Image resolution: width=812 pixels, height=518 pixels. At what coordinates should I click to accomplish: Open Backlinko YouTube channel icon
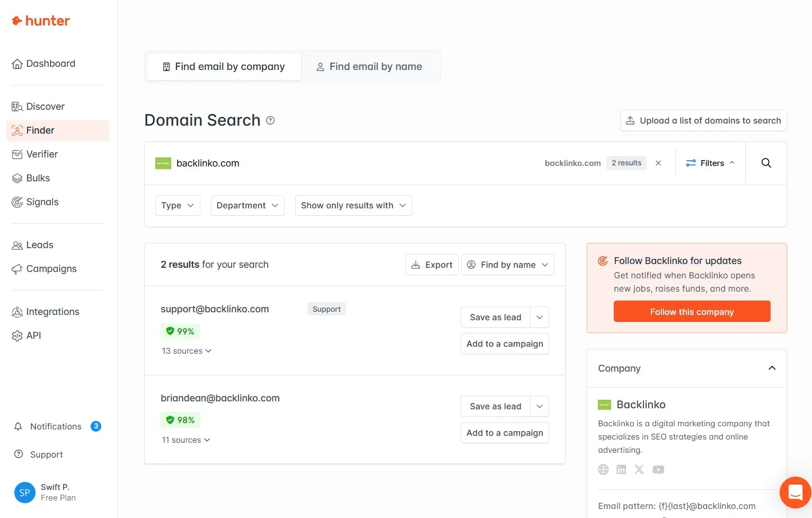[658, 470]
